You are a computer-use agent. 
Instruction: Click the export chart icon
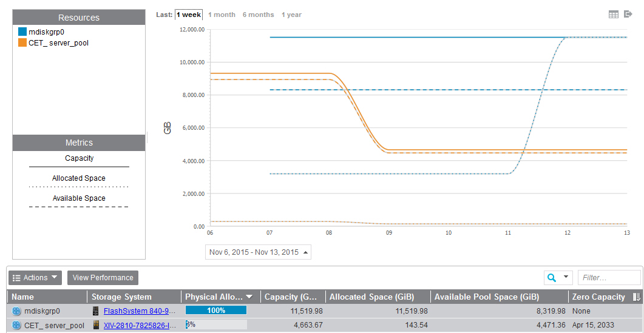pos(628,15)
